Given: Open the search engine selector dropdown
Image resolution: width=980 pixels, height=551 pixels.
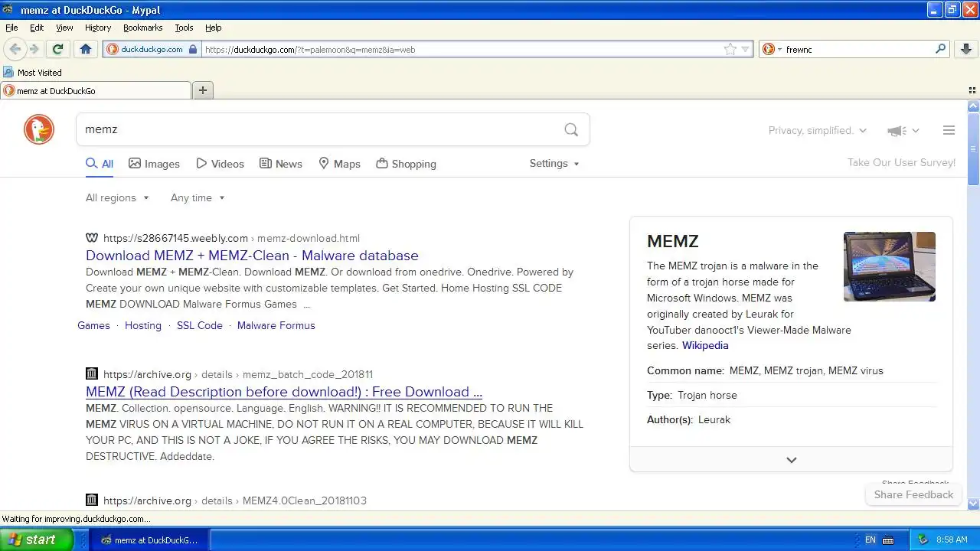Looking at the screenshot, I should 772,49.
